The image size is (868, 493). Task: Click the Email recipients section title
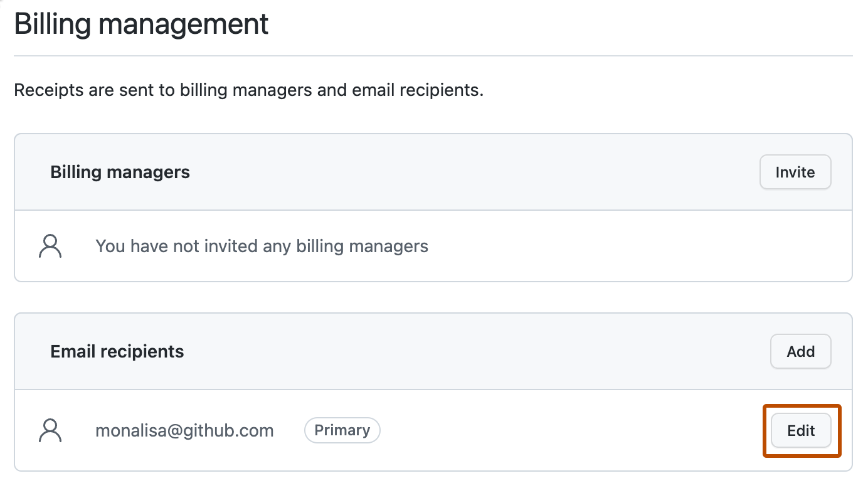[117, 351]
